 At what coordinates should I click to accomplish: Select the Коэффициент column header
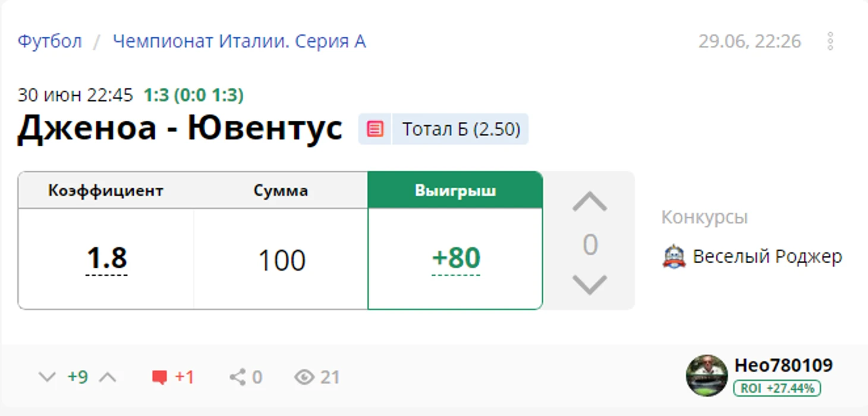[x=106, y=190]
